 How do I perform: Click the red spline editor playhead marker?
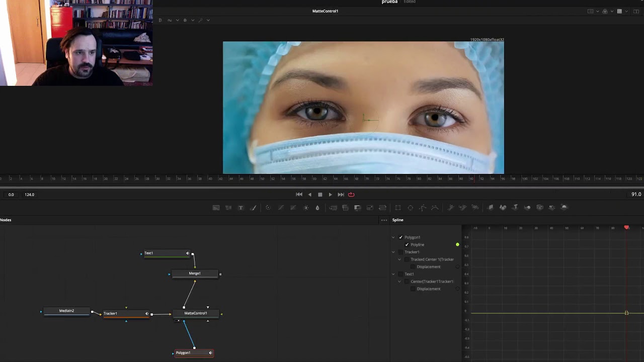pyautogui.click(x=626, y=228)
